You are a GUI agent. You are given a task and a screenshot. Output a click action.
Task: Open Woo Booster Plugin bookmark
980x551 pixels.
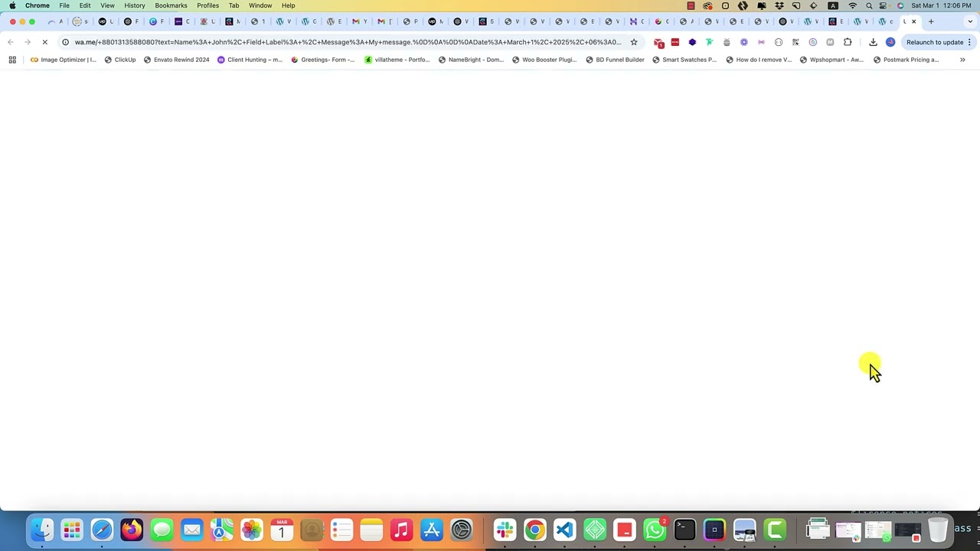pos(544,60)
